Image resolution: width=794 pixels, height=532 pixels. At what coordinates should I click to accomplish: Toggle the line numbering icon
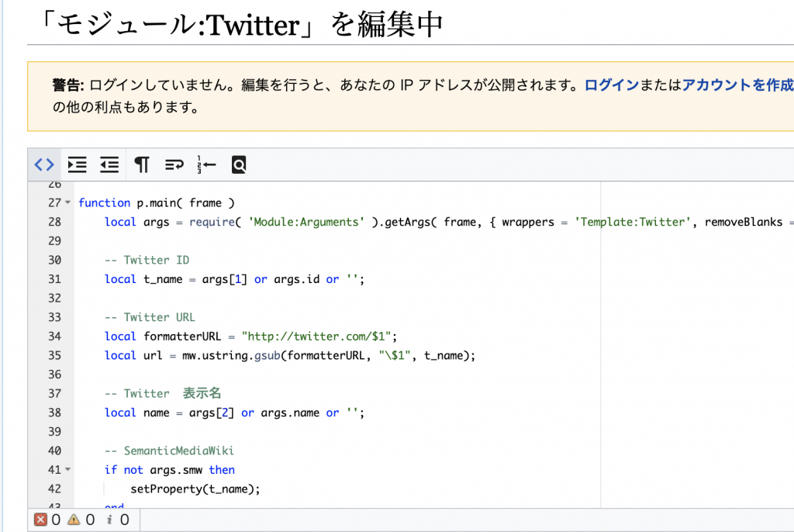pos(205,164)
